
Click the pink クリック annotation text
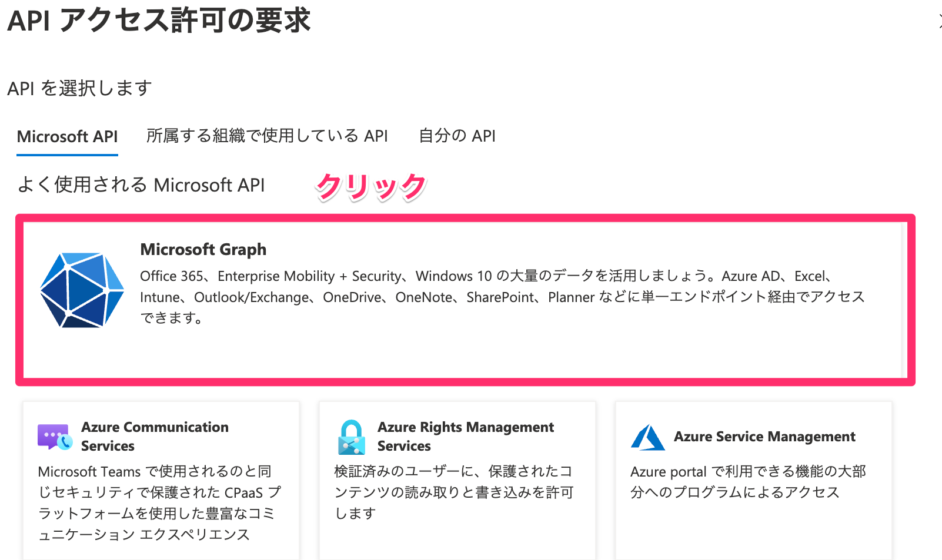[x=370, y=187]
